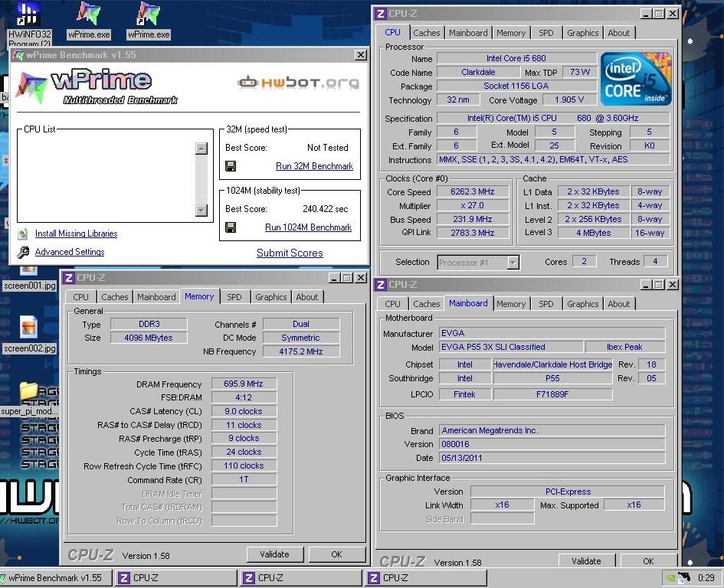Open the screen002.jpg desktop file
This screenshot has height=588, width=724.
28,327
